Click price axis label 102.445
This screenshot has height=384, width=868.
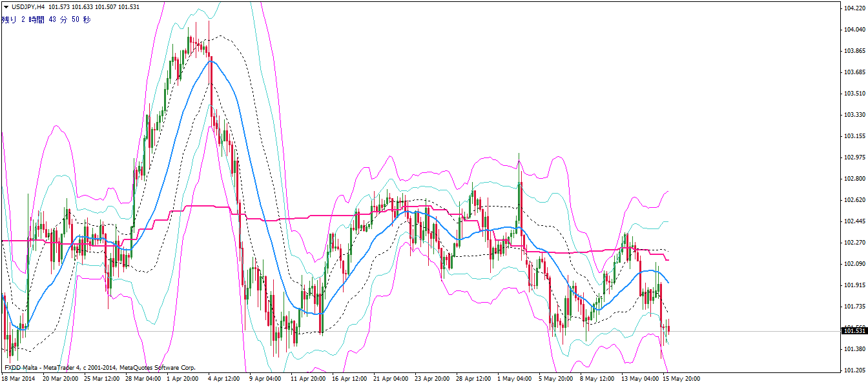coord(854,221)
